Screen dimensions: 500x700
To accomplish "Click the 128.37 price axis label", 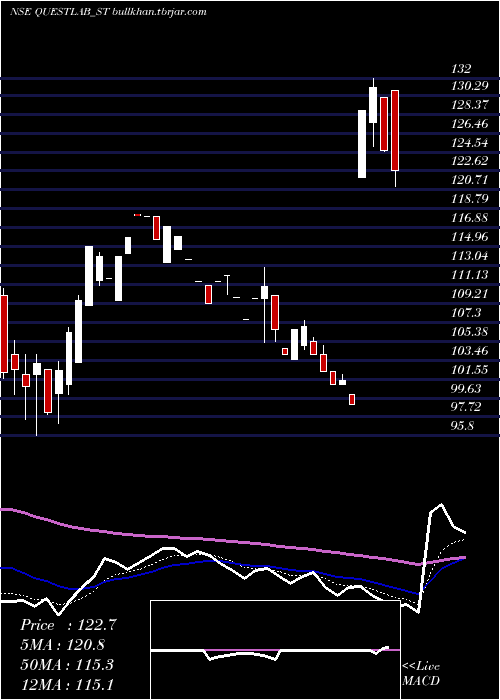I will click(x=470, y=105).
